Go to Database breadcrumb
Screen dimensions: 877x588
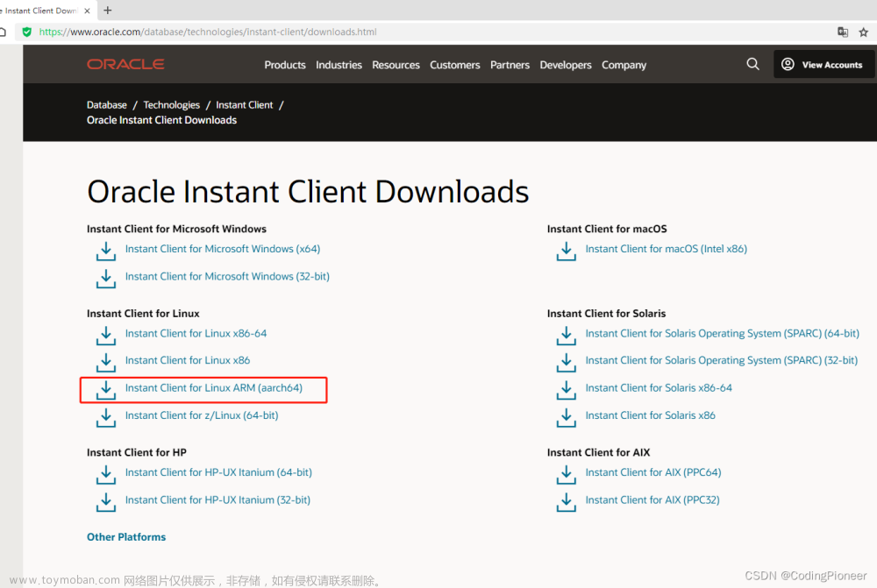[x=107, y=105]
